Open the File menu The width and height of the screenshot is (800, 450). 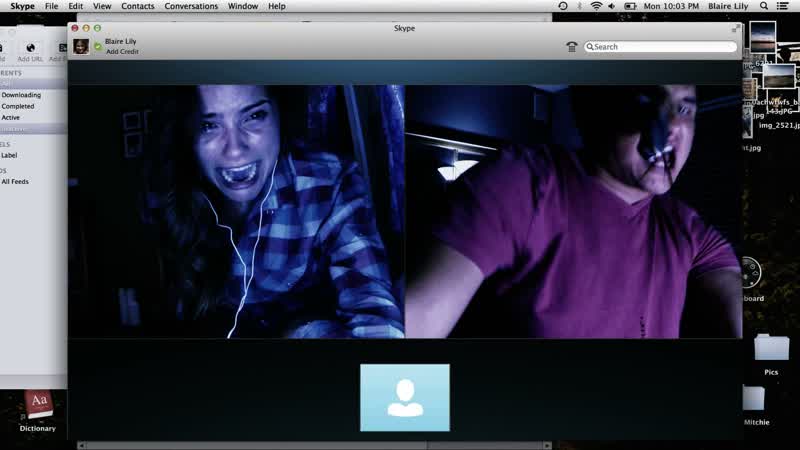[52, 6]
